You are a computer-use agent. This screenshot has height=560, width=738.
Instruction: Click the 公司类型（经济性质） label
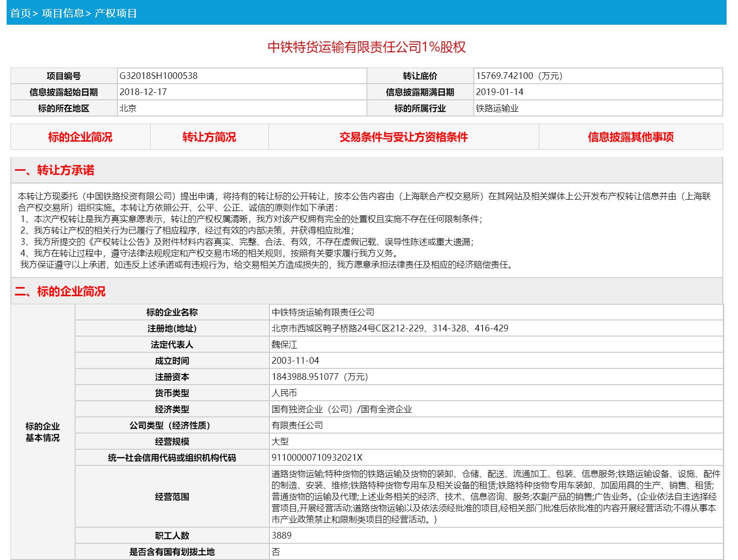(172, 425)
